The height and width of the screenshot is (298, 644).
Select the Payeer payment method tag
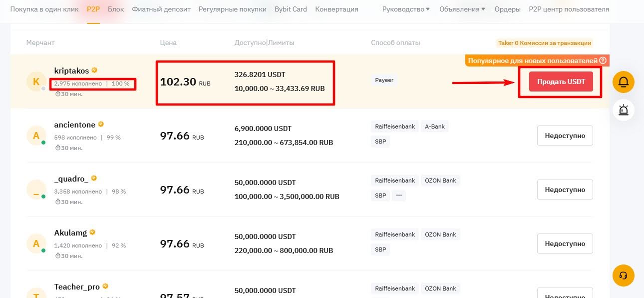coord(384,79)
